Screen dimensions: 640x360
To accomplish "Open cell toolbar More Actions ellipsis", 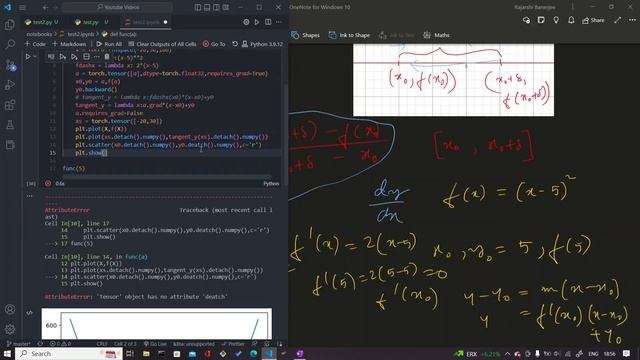I will (x=96, y=57).
